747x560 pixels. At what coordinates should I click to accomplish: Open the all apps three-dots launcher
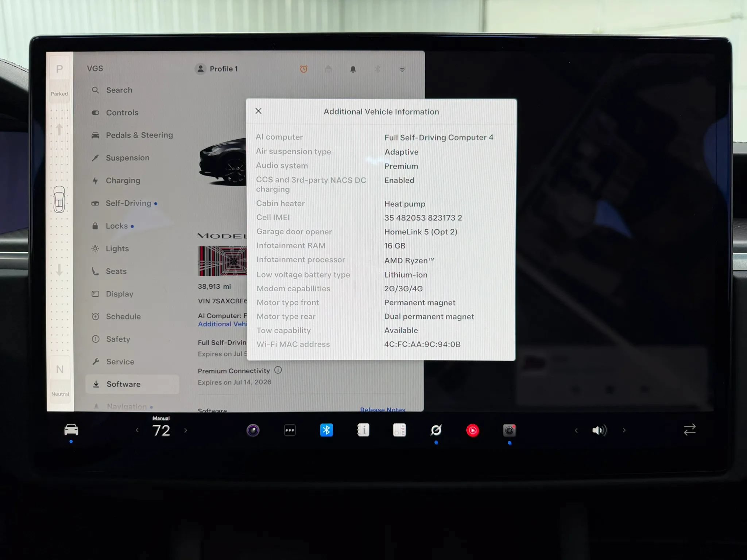pyautogui.click(x=290, y=430)
